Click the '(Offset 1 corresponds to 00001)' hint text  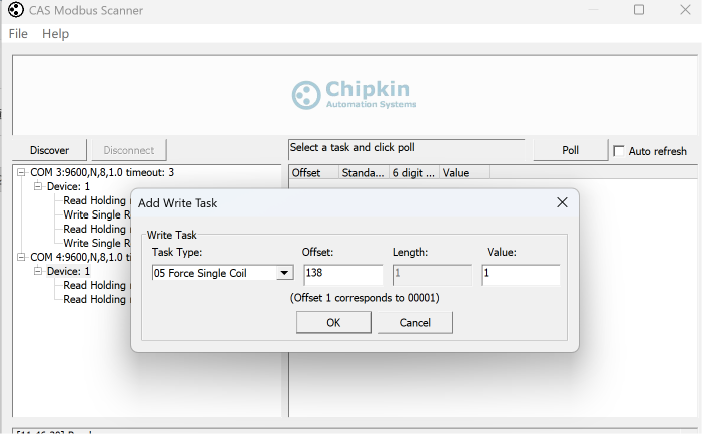(364, 298)
